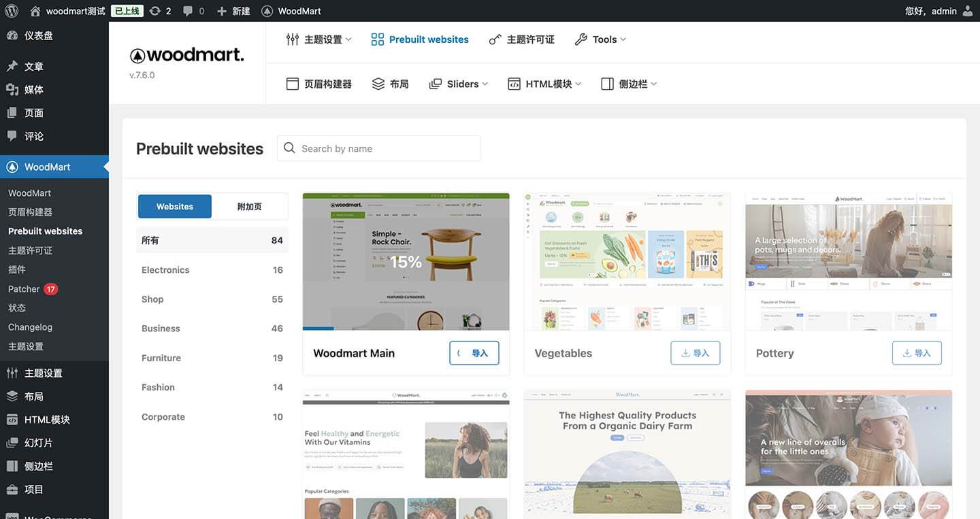Open 媒体 media menu
This screenshot has height=519, width=980.
[54, 90]
